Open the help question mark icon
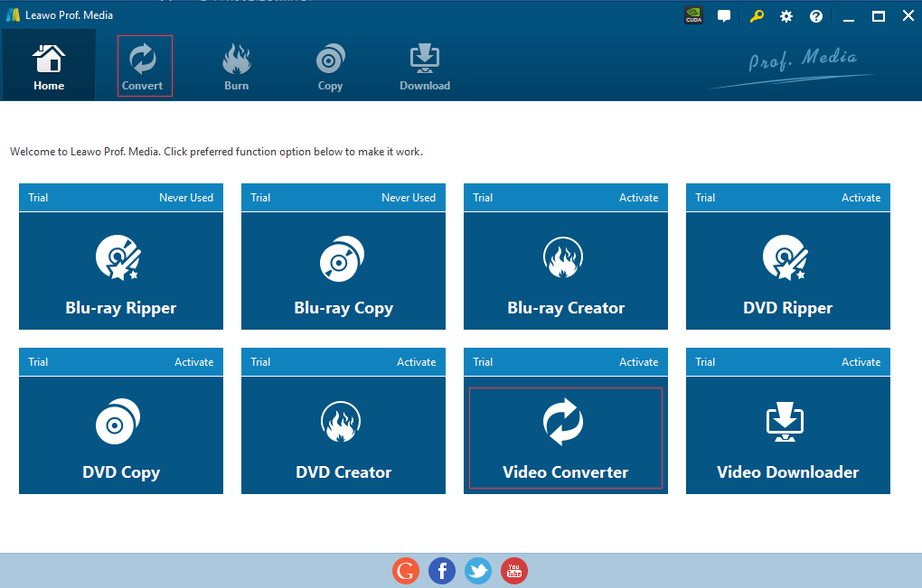This screenshot has height=588, width=922. pyautogui.click(x=816, y=16)
